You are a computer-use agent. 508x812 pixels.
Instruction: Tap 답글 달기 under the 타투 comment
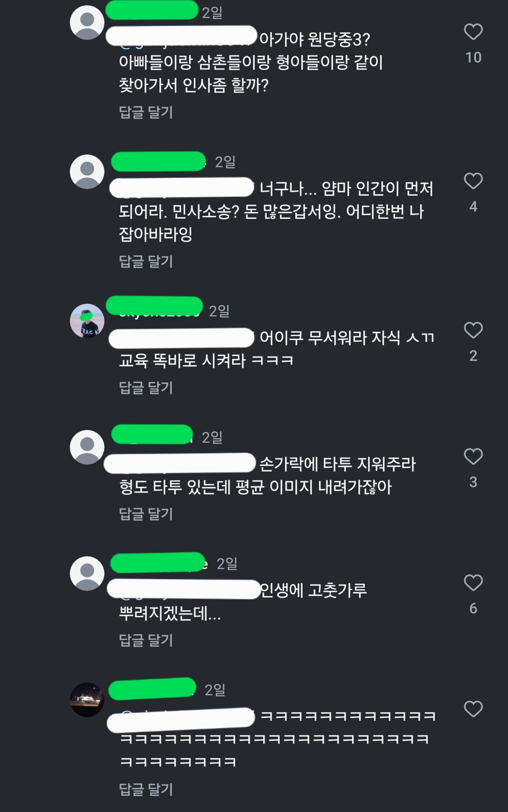click(146, 514)
